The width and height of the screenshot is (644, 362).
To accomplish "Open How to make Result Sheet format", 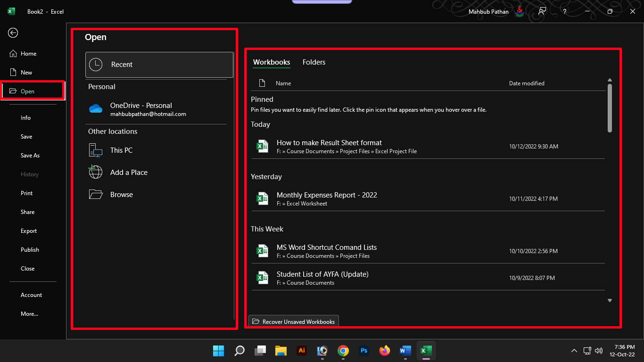I will (x=428, y=147).
